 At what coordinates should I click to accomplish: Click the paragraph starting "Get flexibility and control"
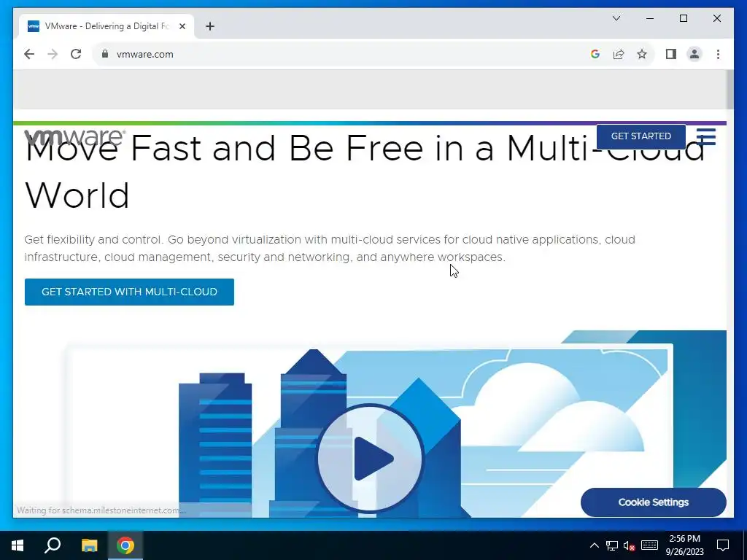330,248
